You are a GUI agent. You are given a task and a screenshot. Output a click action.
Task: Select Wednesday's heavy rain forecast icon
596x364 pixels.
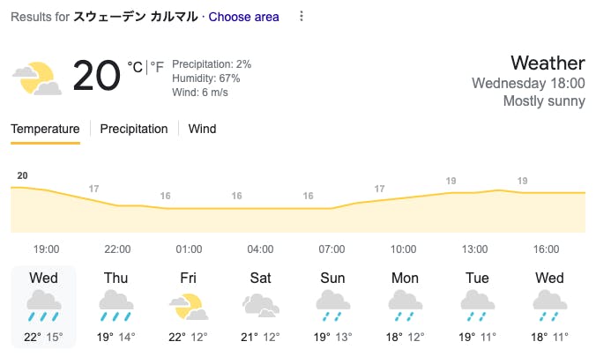[x=44, y=307]
